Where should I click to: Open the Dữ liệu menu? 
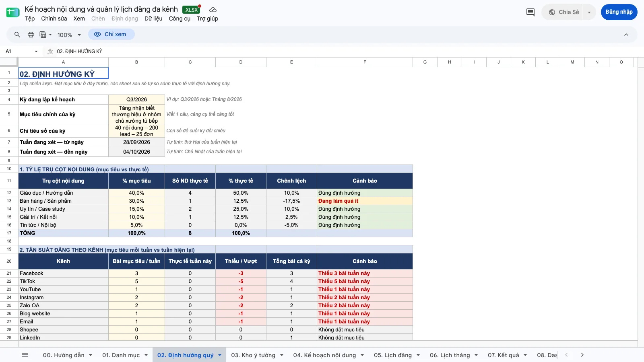[153, 19]
